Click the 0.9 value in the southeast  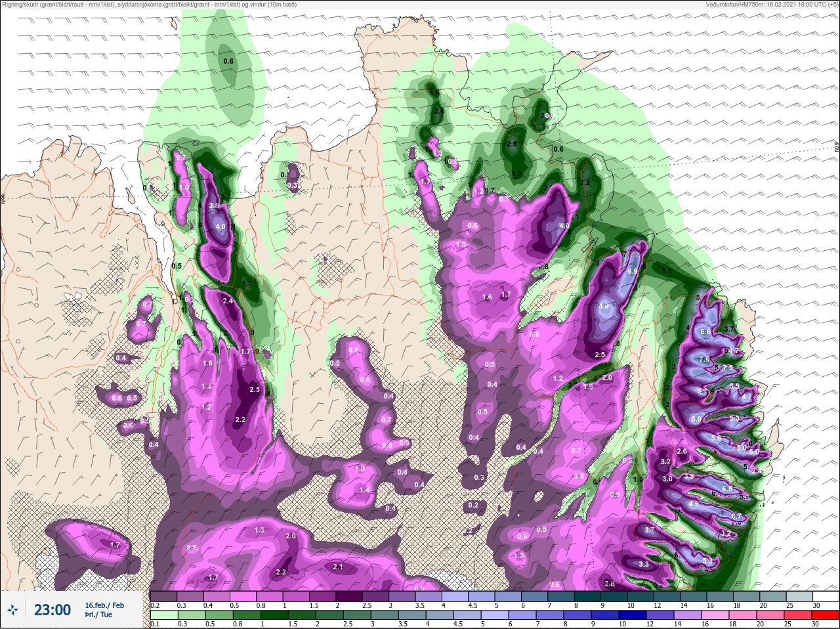coord(615,494)
